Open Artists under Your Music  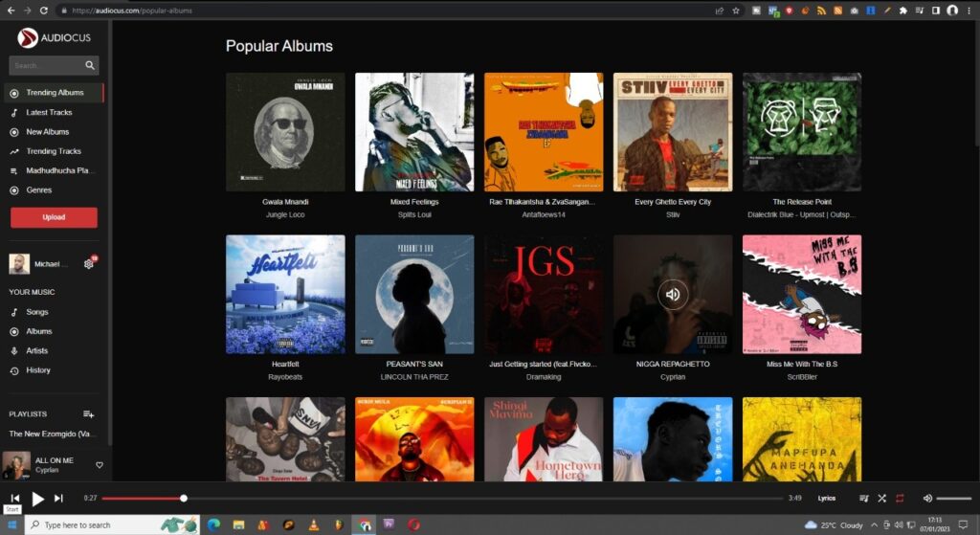click(x=37, y=350)
